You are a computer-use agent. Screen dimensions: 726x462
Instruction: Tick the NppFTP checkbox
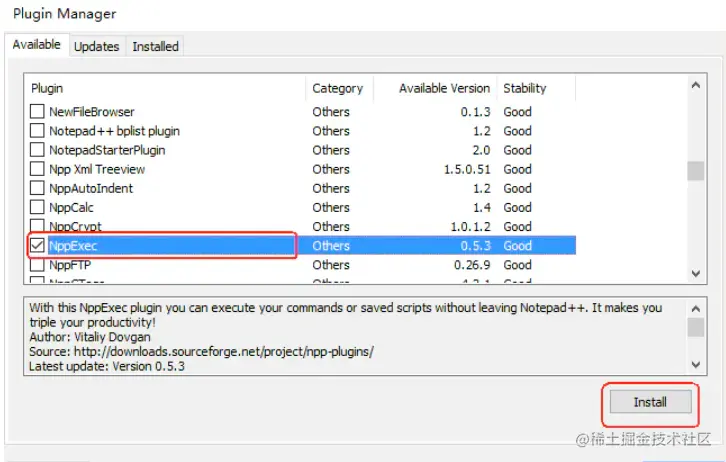[37, 265]
